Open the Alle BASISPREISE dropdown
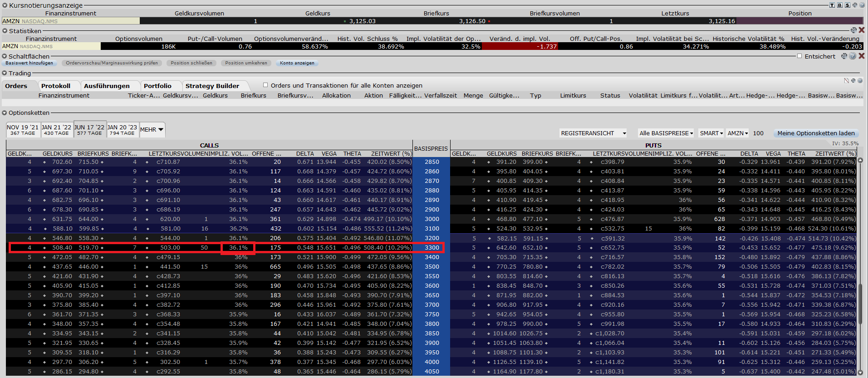 pos(666,133)
